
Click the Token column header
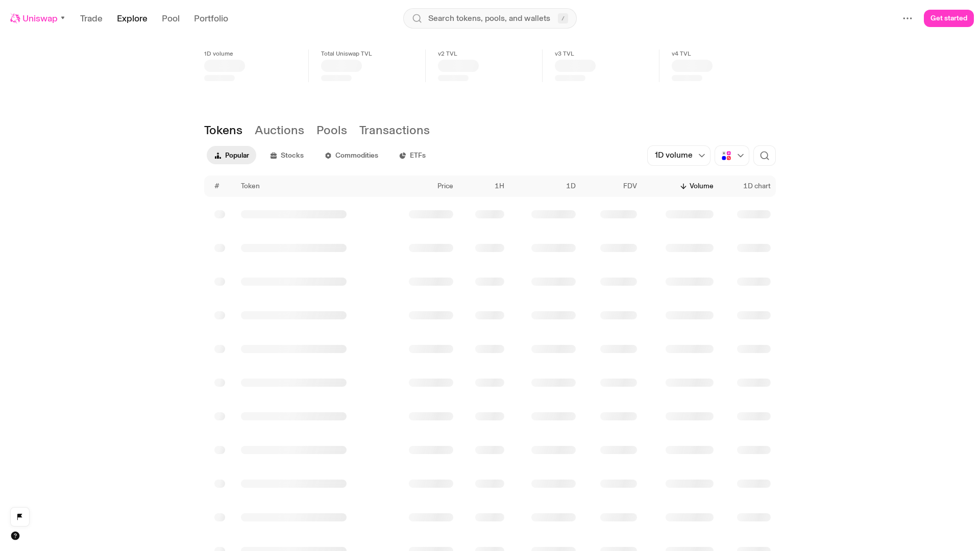coord(250,186)
